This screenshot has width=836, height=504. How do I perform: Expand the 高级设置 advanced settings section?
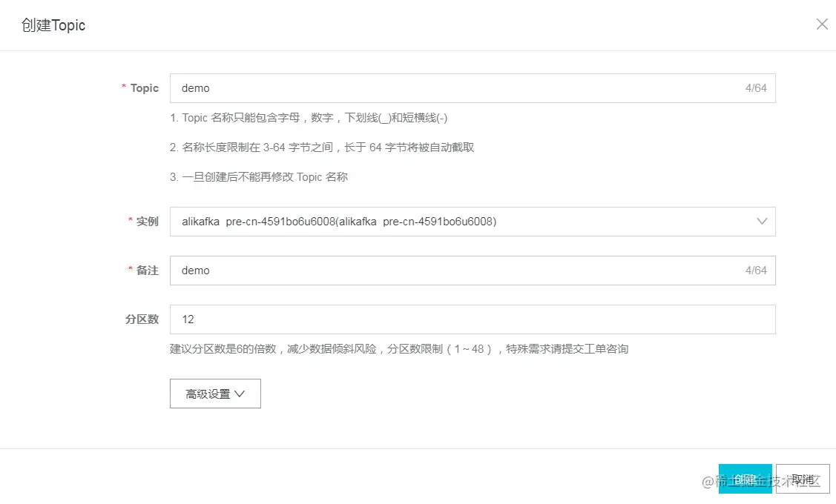pyautogui.click(x=215, y=394)
